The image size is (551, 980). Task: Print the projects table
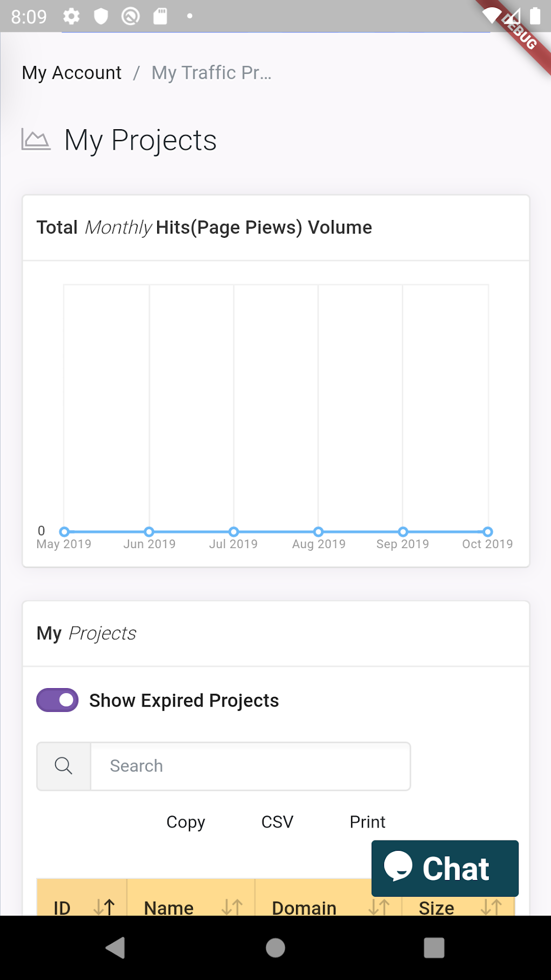click(x=367, y=822)
